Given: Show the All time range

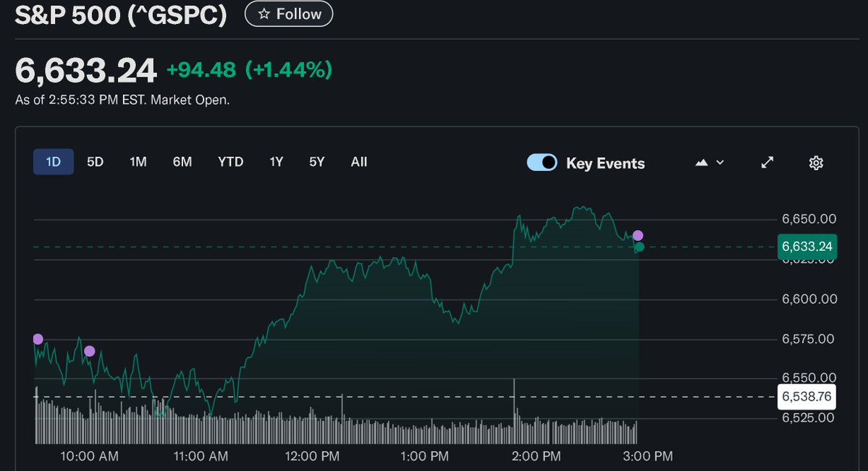Looking at the screenshot, I should click(359, 161).
